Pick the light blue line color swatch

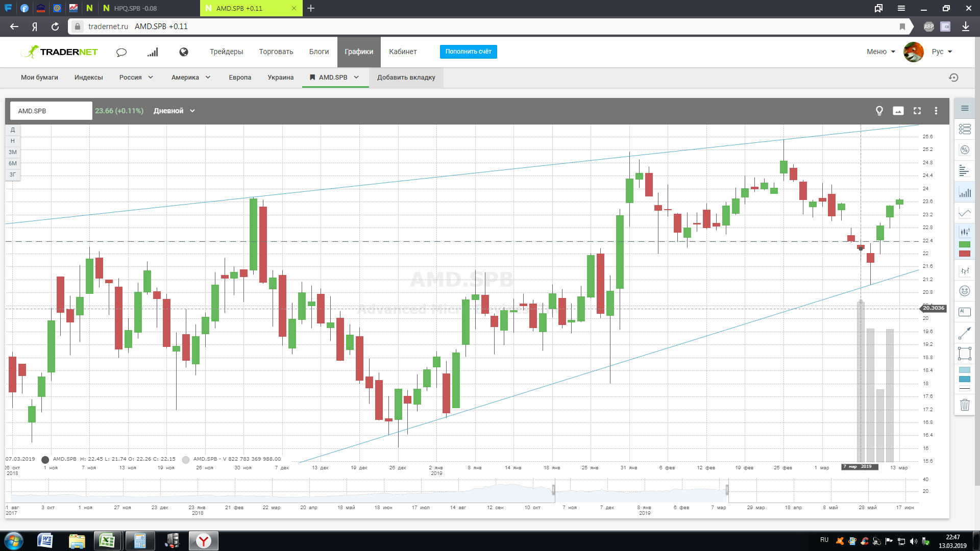point(965,370)
